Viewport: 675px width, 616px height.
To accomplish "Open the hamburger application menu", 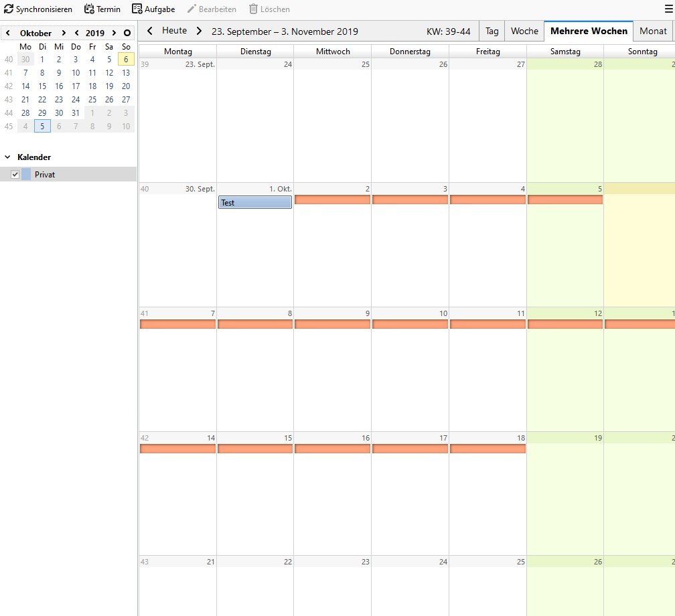I will pos(668,9).
